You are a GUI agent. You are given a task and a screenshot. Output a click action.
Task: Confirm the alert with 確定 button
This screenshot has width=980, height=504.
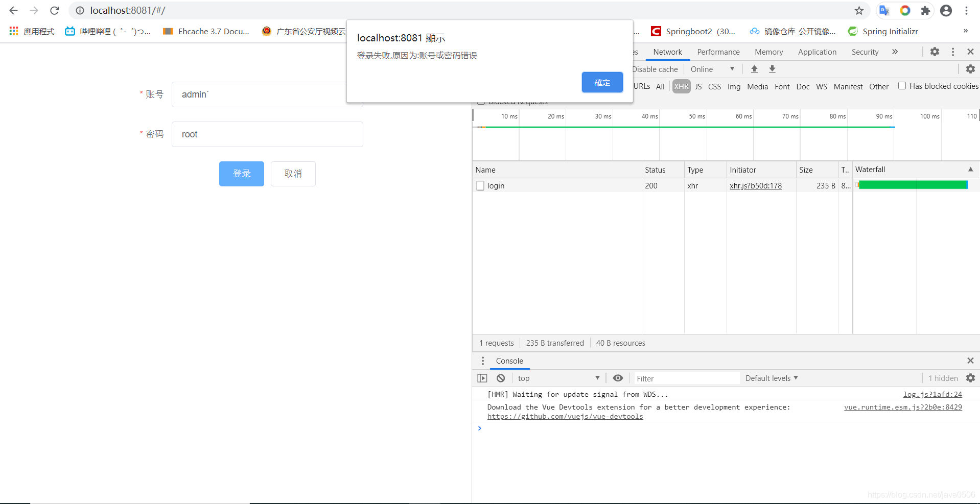(602, 82)
